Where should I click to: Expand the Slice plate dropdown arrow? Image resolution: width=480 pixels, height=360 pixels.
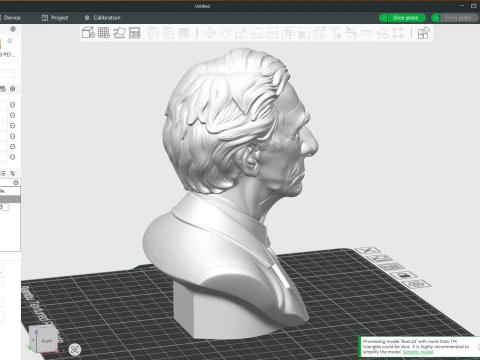point(383,18)
